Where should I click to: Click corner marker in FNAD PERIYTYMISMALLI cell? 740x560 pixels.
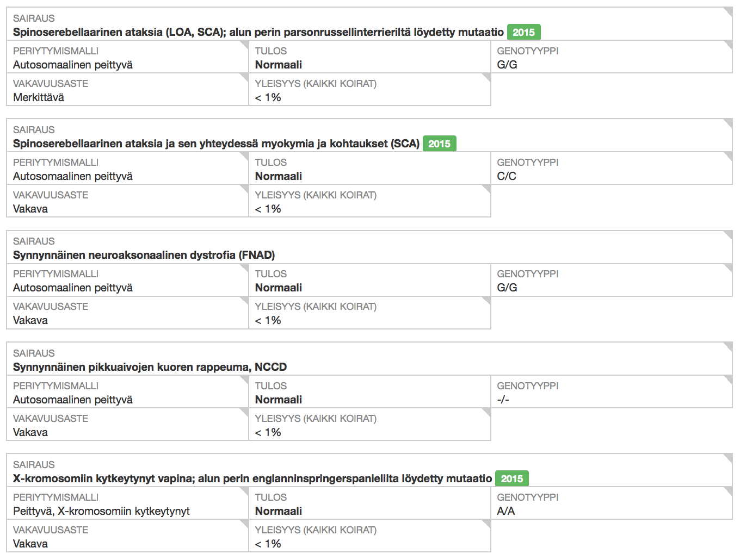[244, 267]
